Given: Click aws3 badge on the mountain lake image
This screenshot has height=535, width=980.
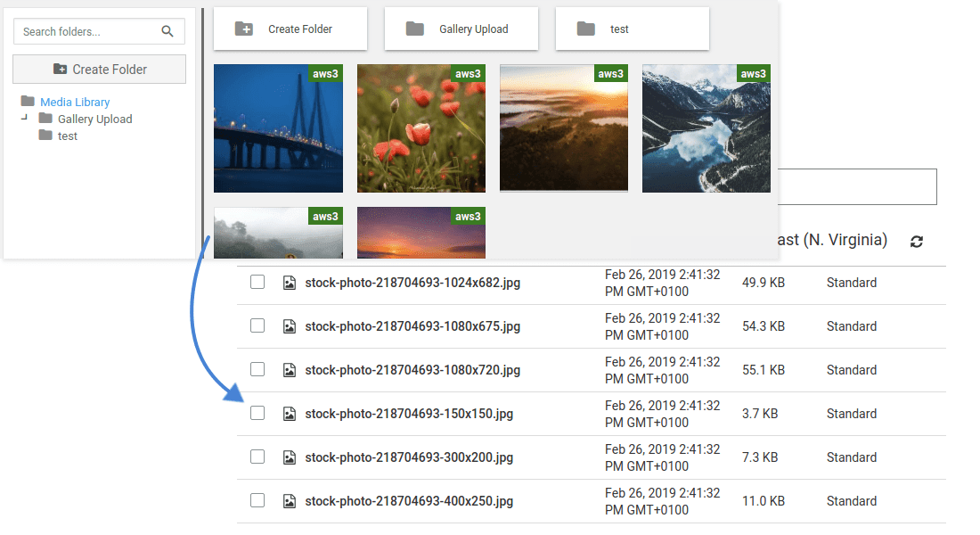Looking at the screenshot, I should (753, 74).
